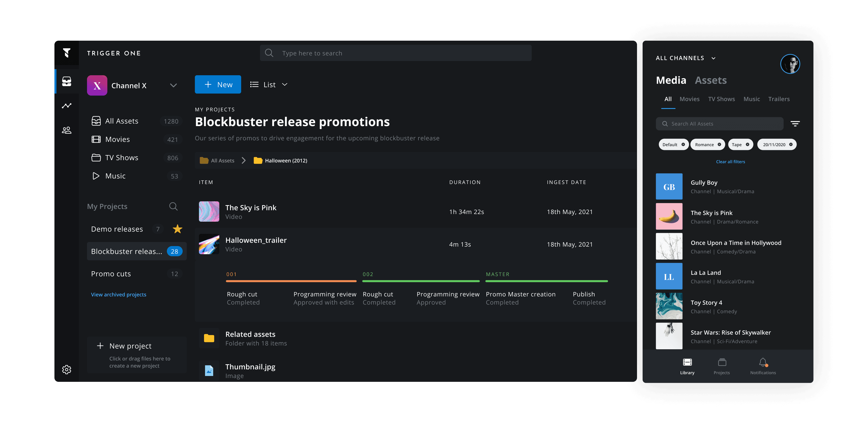Open Projects in bottom navigation
The height and width of the screenshot is (423, 868).
[x=722, y=366]
